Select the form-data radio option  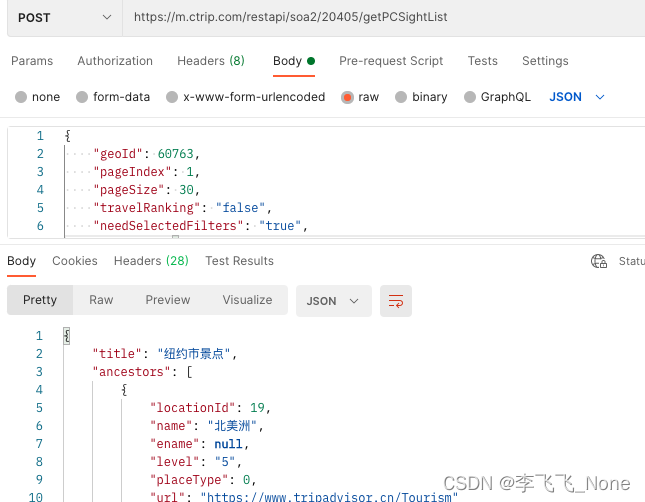tap(82, 97)
